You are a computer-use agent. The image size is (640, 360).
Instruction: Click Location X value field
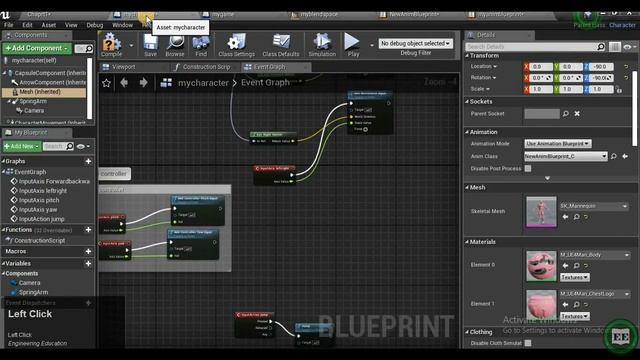tap(541, 67)
